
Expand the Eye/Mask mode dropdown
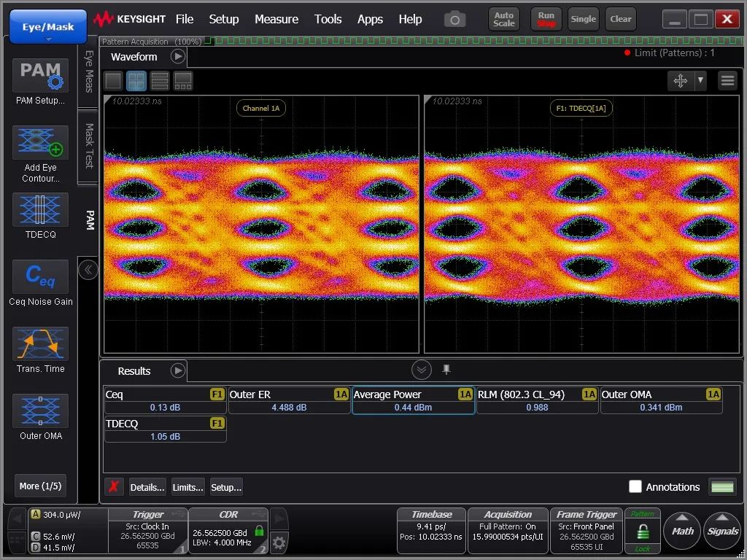(x=48, y=28)
